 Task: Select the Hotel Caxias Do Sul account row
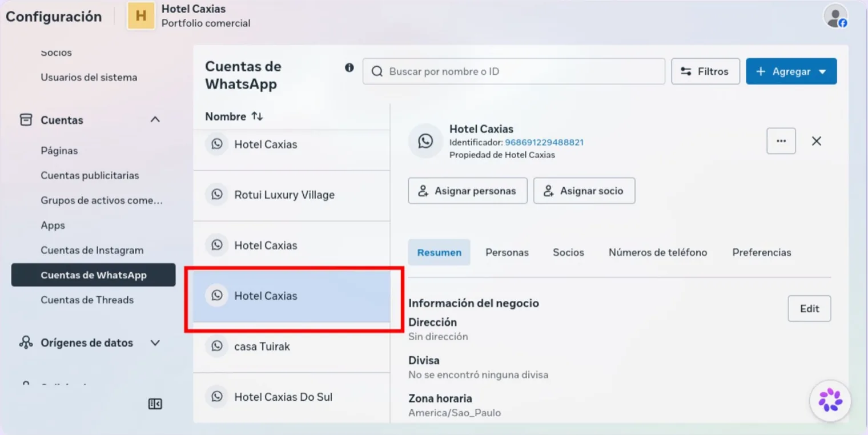[x=291, y=397]
